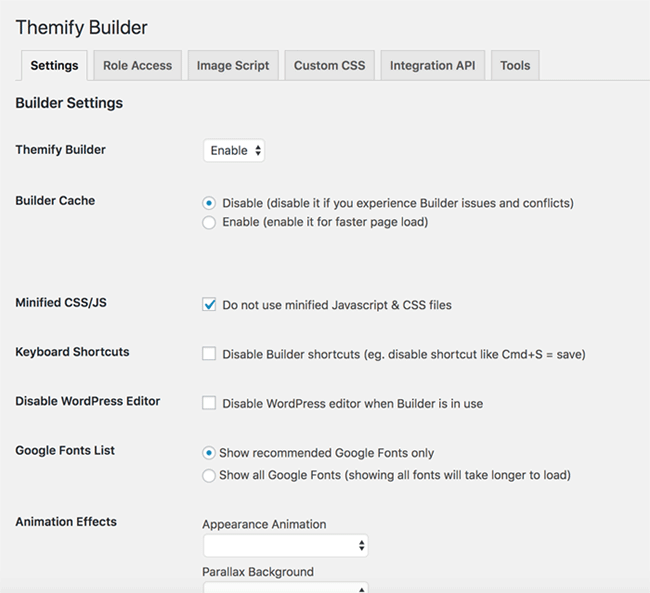This screenshot has width=650, height=593.
Task: Click the Disable WordPress editor label text
Action: pos(353,403)
